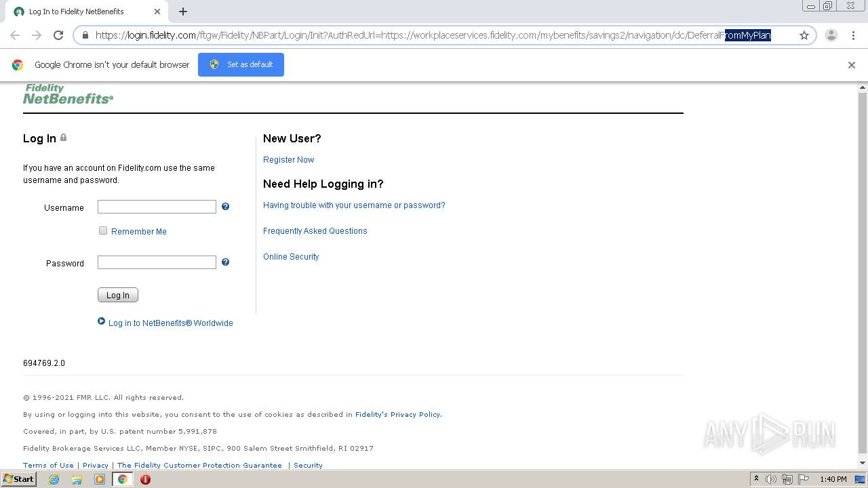This screenshot has width=868, height=488.
Task: Close the Log In to Fidelity NetBenefits tab
Action: 157,12
